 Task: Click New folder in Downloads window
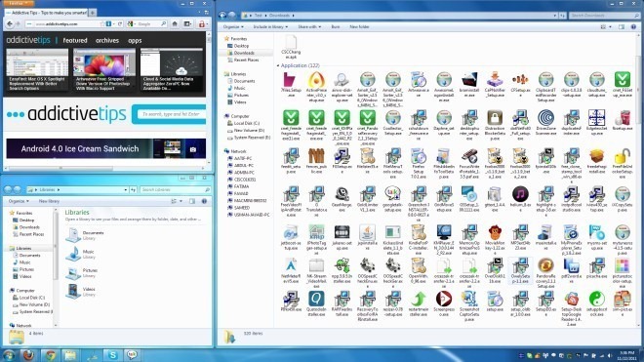point(359,26)
